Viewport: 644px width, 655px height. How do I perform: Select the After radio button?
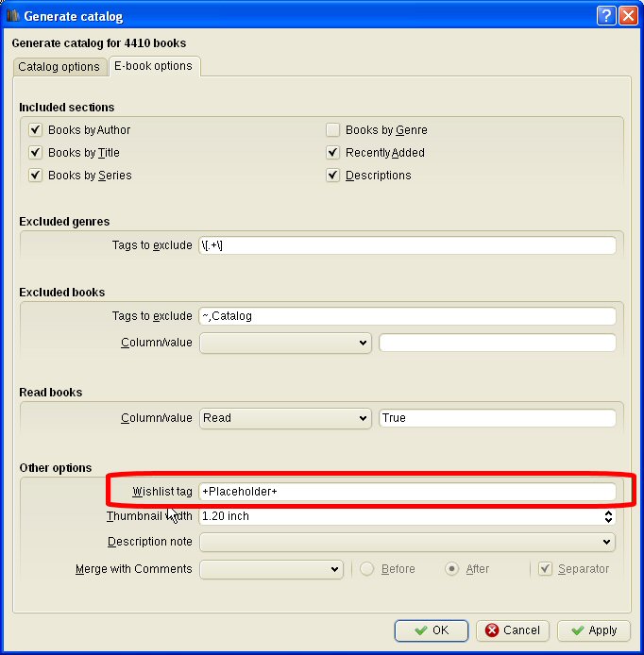click(x=451, y=568)
